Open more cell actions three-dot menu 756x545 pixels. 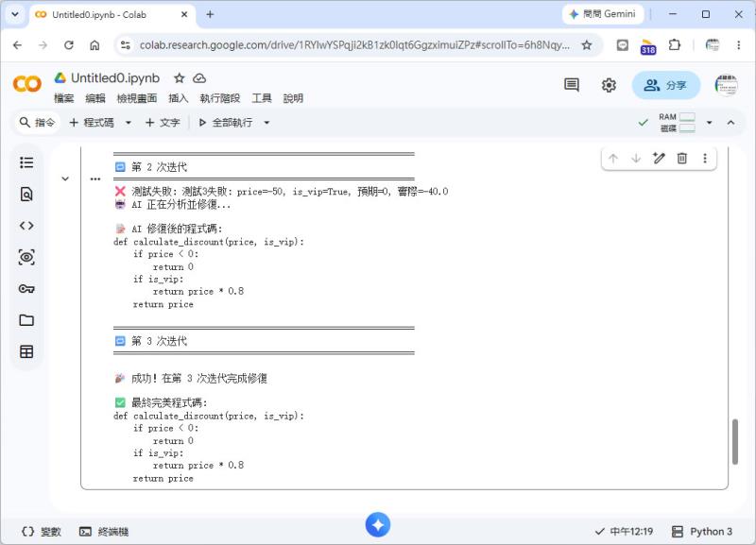pyautogui.click(x=705, y=158)
